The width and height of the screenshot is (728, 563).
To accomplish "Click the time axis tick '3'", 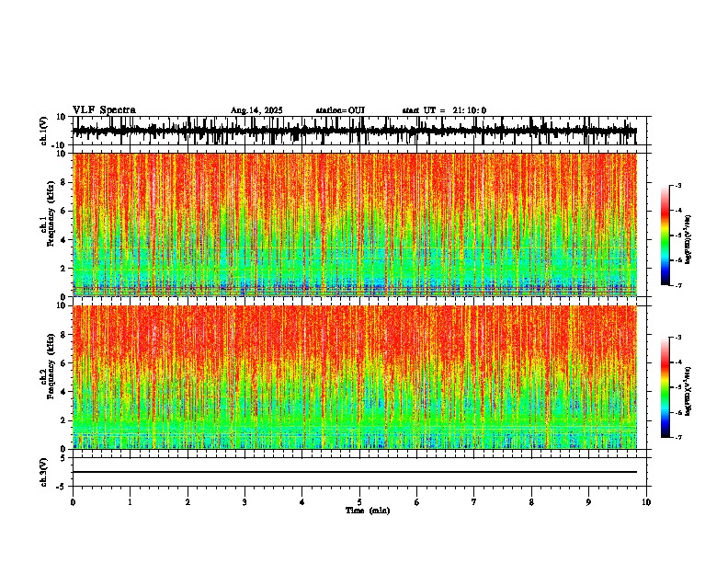I will (245, 502).
